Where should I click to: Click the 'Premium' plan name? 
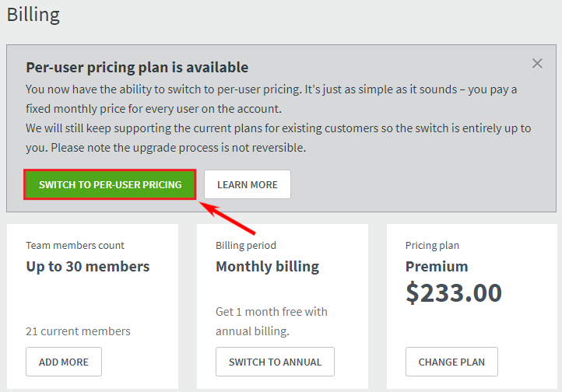point(437,266)
